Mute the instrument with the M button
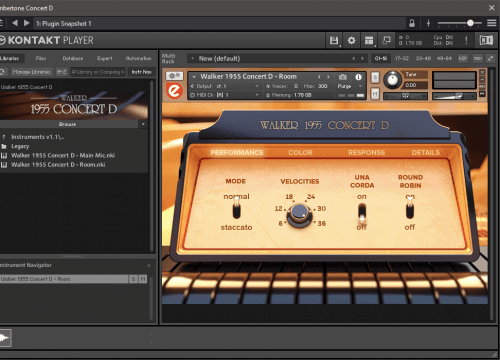 [375, 94]
